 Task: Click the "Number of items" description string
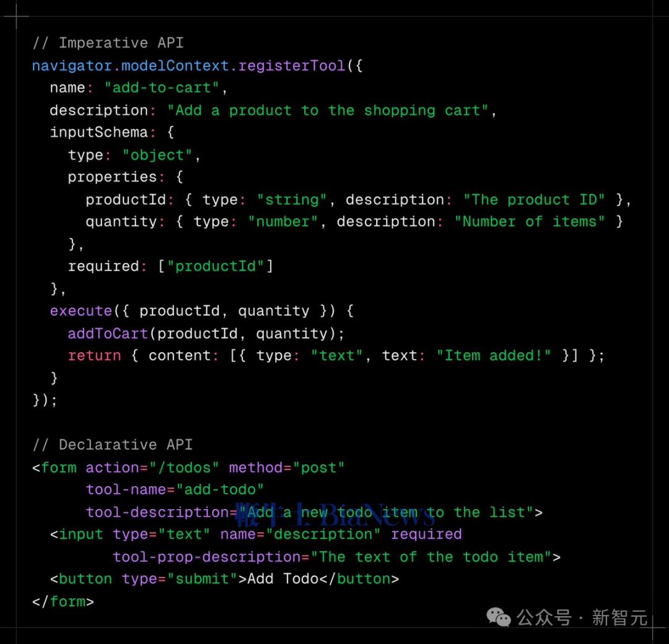pyautogui.click(x=529, y=222)
